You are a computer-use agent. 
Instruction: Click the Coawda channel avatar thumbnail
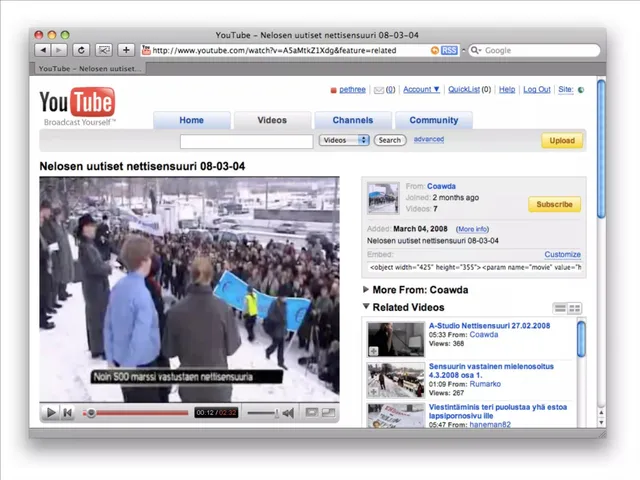click(383, 198)
